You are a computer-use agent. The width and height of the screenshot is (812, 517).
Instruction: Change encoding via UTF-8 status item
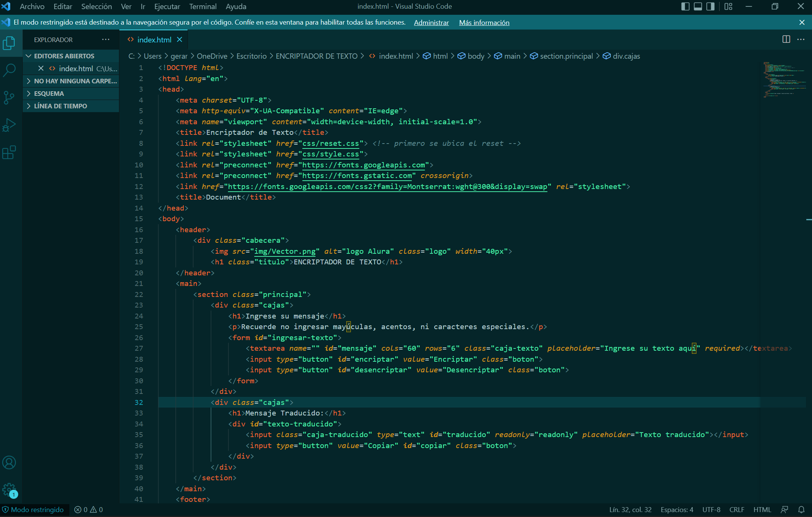[711, 510]
